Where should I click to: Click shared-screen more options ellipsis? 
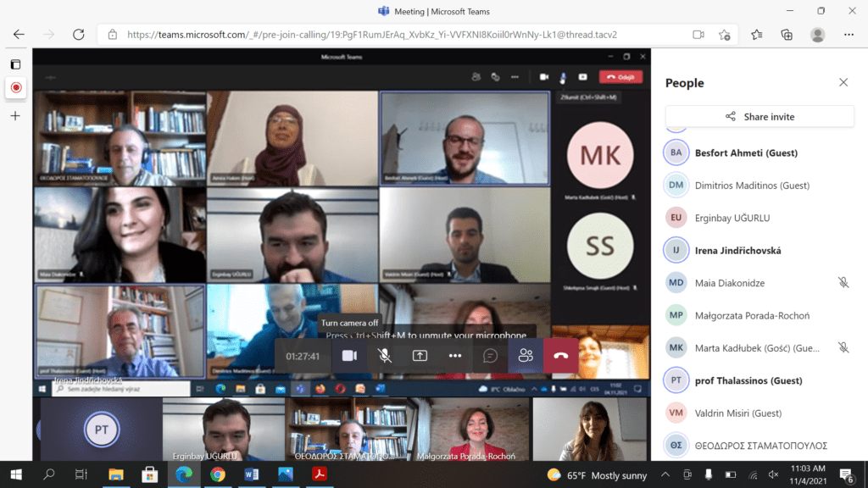515,77
